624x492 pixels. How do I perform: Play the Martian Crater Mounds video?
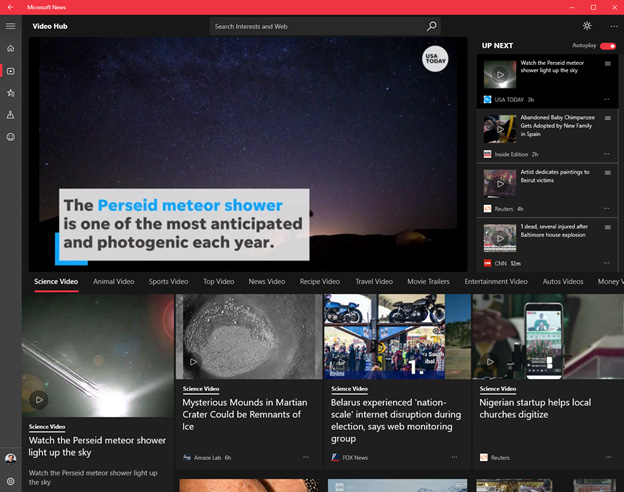(x=193, y=362)
